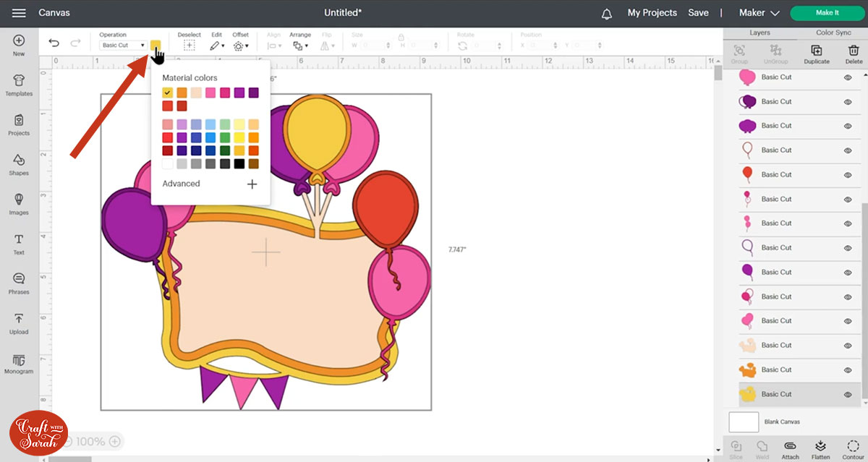Open the notifications bell
This screenshot has height=462, width=868.
[607, 13]
